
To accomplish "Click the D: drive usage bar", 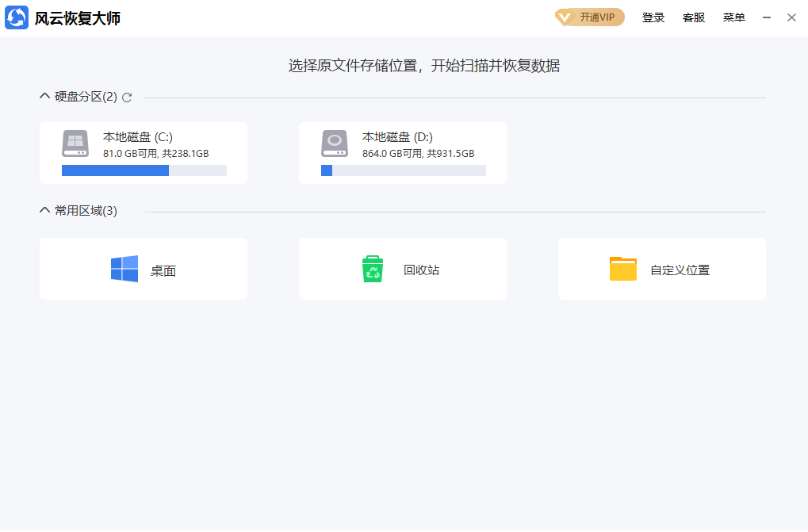I will pos(403,170).
